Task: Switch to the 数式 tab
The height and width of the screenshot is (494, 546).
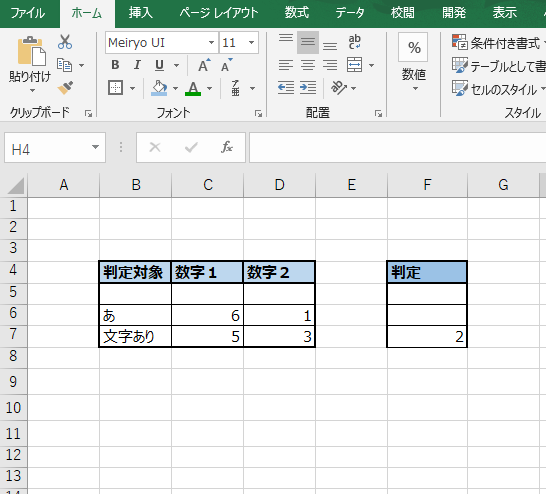Action: [297, 13]
